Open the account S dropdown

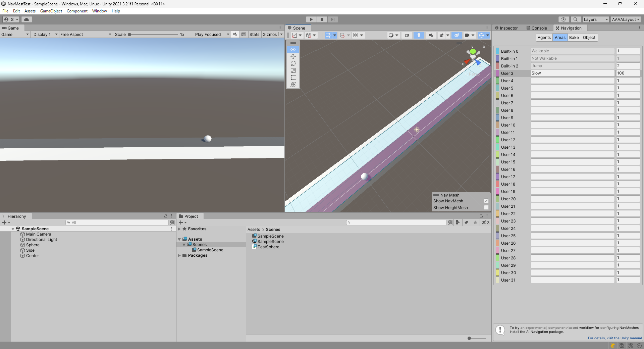click(11, 19)
